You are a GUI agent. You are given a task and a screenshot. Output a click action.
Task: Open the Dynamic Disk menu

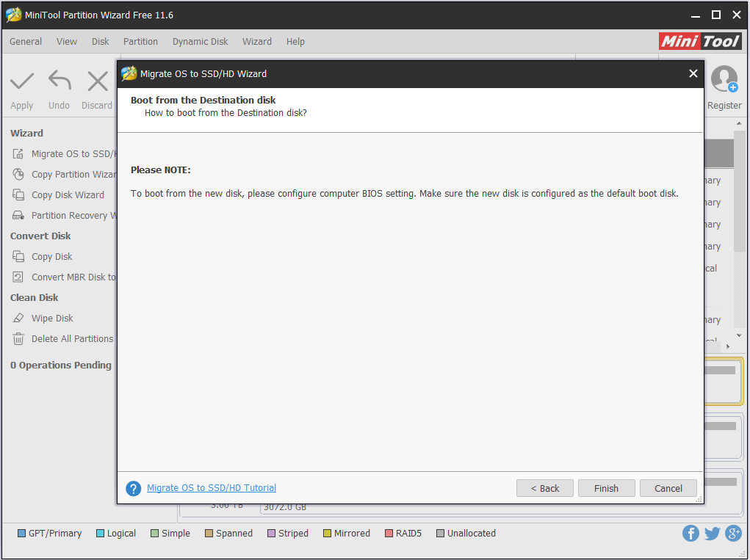click(200, 41)
